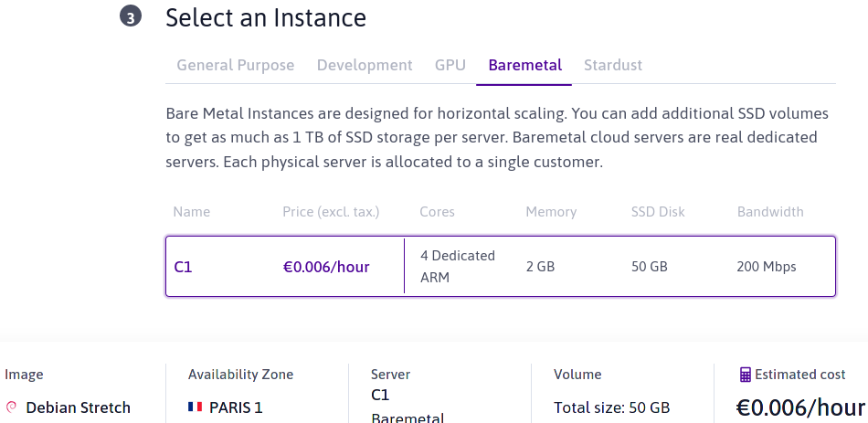The height and width of the screenshot is (423, 868).
Task: Click the French flag icon
Action: pos(195,407)
